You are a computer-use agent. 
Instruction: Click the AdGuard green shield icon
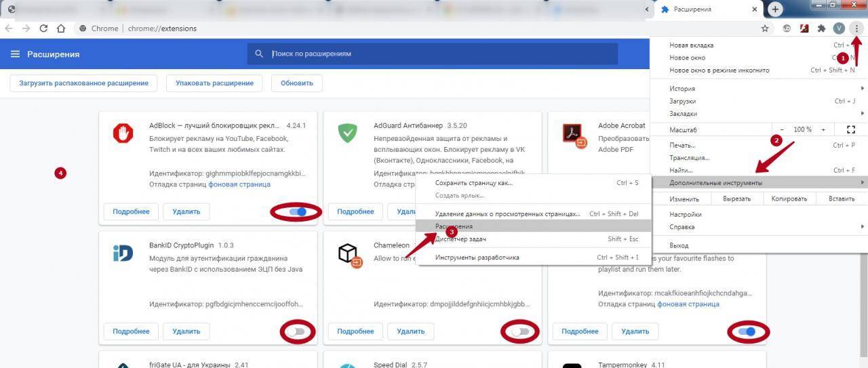[x=348, y=134]
